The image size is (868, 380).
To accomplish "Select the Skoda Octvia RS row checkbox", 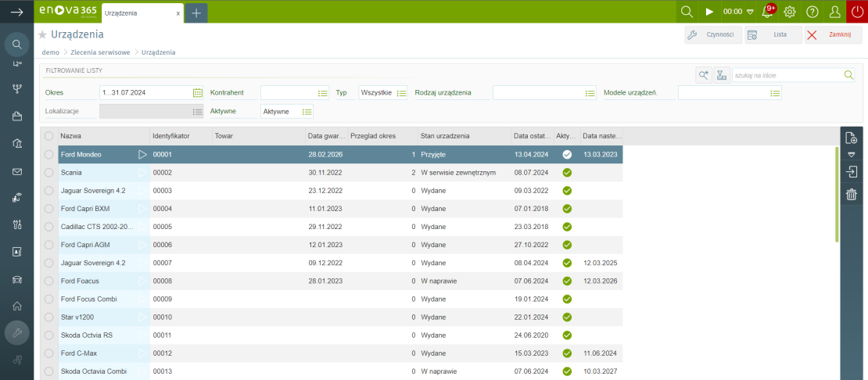I will (x=49, y=335).
